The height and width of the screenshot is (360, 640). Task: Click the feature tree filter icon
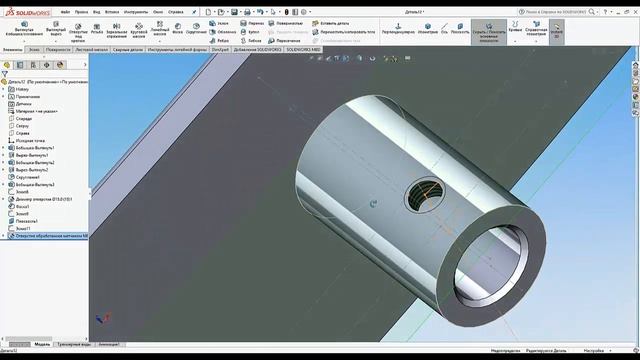coord(4,74)
